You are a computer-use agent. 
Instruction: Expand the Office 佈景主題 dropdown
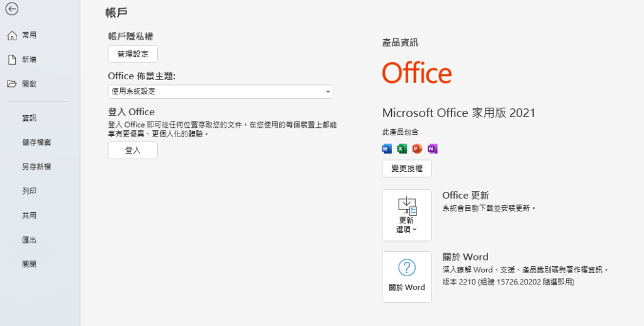pyautogui.click(x=220, y=91)
